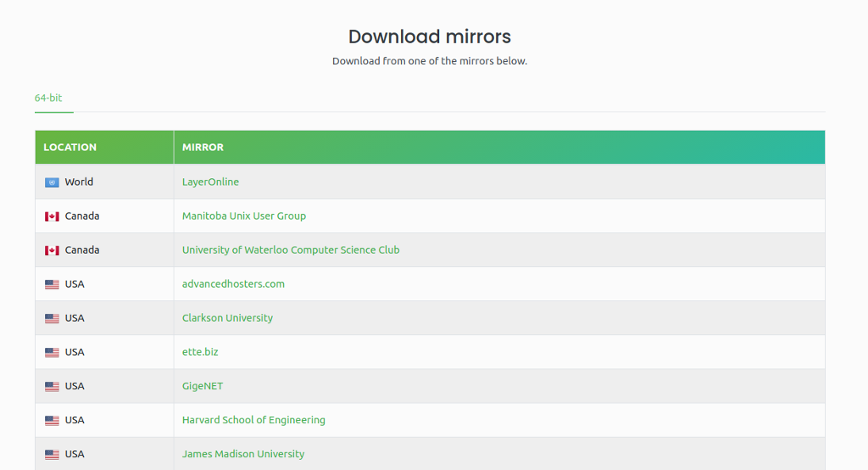Click the Canada flag beside Waterloo mirror
The width and height of the screenshot is (868, 470).
pyautogui.click(x=52, y=250)
